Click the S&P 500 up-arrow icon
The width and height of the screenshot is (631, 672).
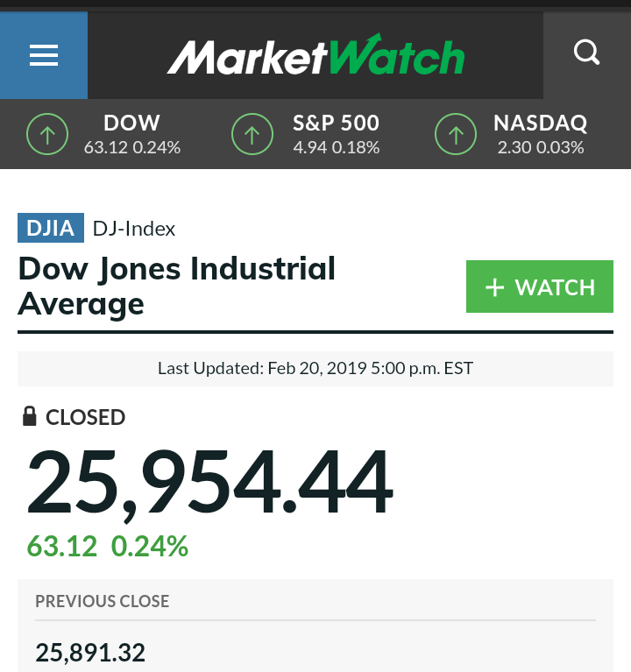tap(252, 134)
